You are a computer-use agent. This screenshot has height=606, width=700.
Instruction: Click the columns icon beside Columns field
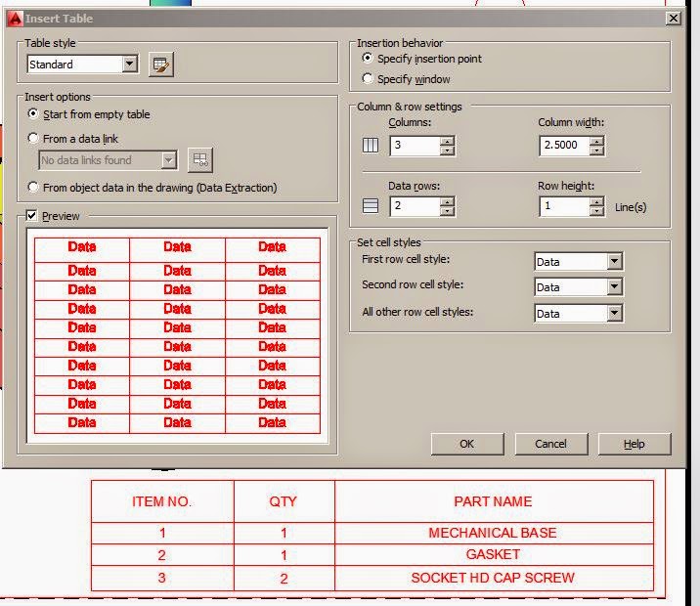[371, 145]
